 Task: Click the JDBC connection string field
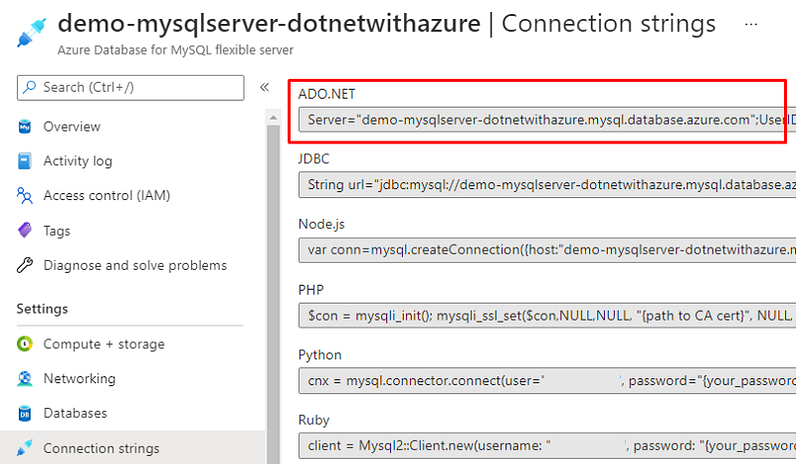click(547, 184)
